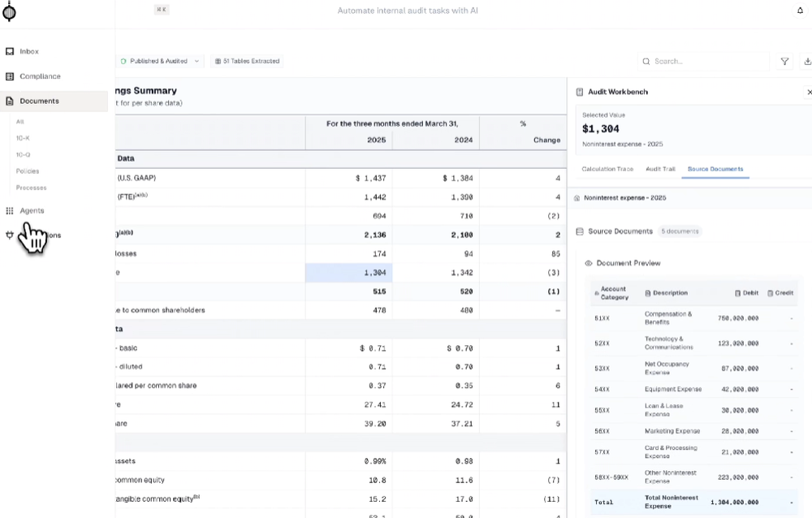Collapse the Documents section in the sidebar
The width and height of the screenshot is (812, 518).
click(x=39, y=101)
